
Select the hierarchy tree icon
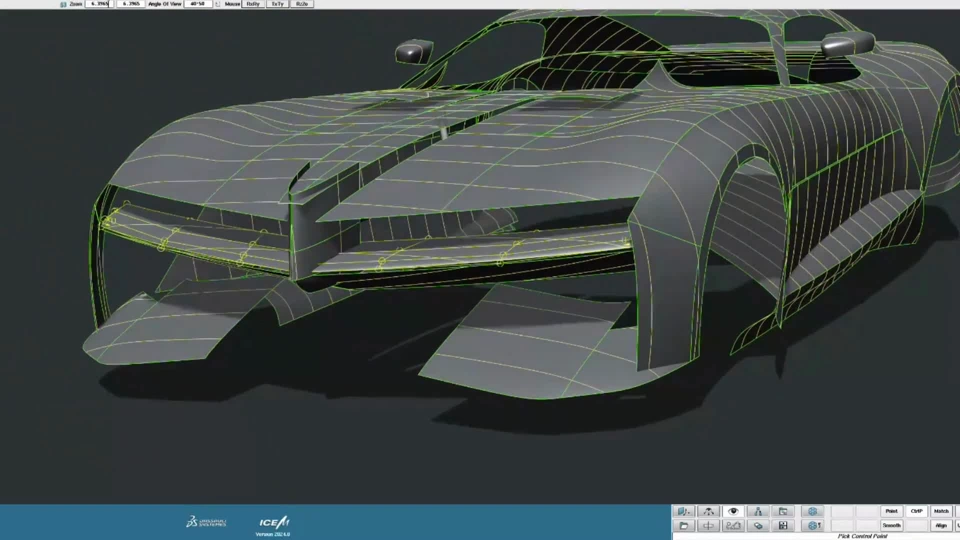tap(709, 511)
